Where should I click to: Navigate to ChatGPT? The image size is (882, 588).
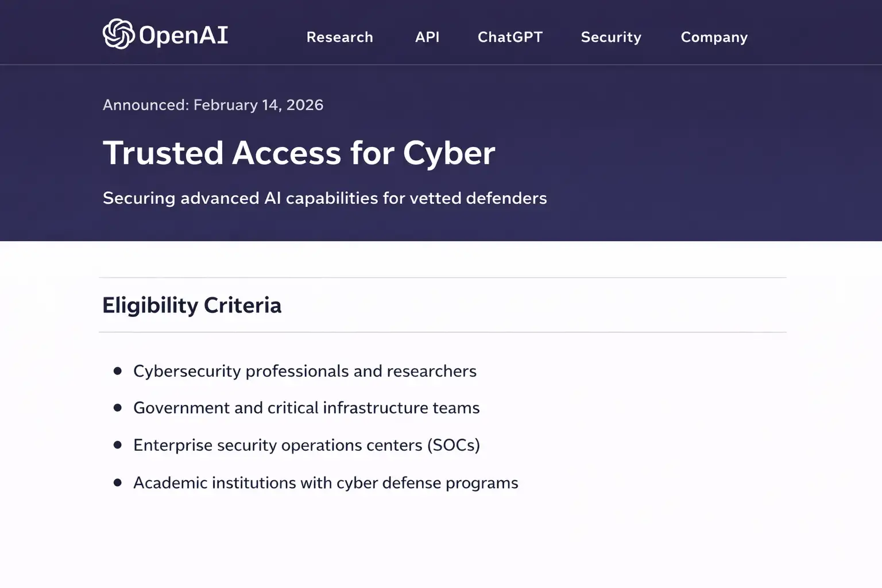pyautogui.click(x=510, y=37)
